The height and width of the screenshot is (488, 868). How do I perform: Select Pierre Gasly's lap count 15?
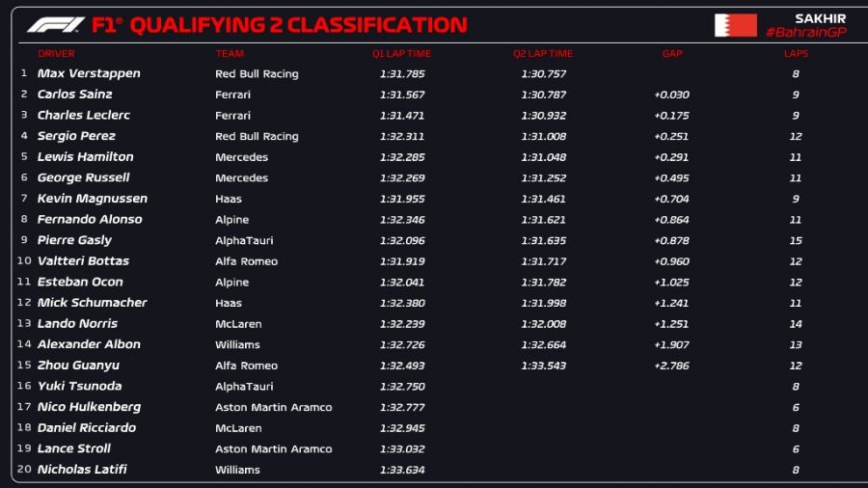pos(796,241)
